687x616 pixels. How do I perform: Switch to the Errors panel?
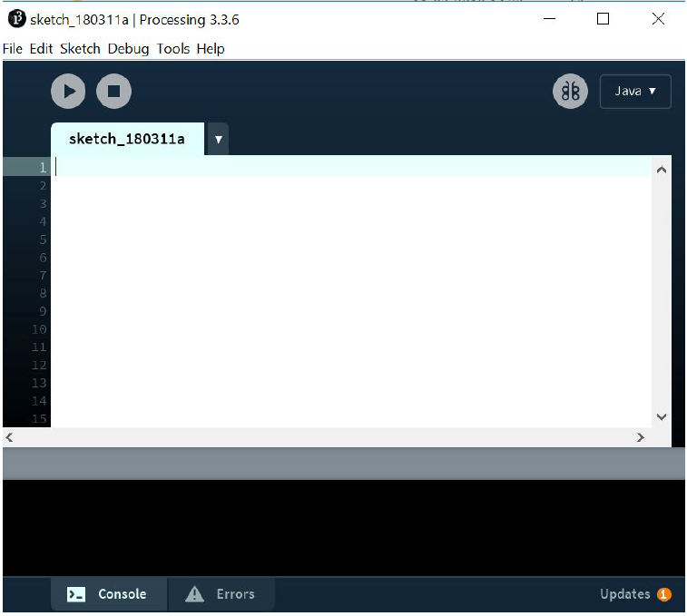coord(221,594)
